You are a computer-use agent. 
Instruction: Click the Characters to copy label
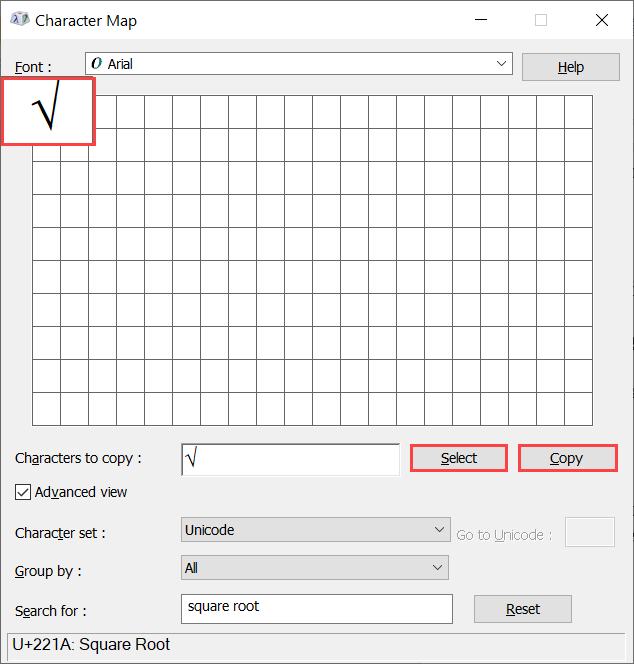click(x=78, y=458)
